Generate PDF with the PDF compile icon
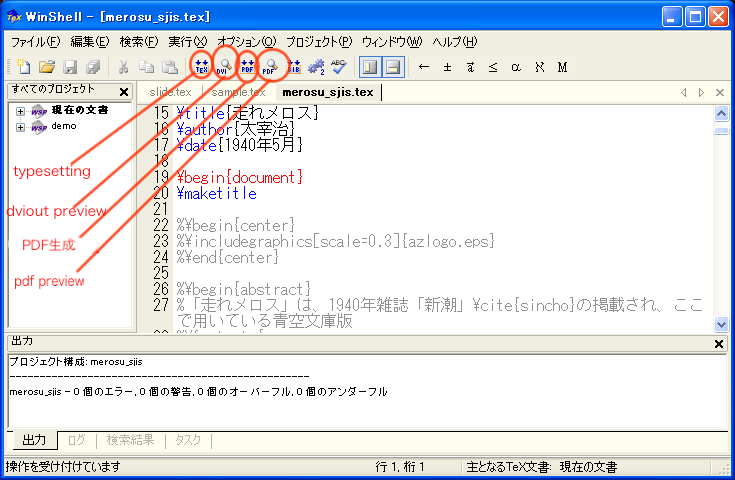The width and height of the screenshot is (735, 480). pos(248,67)
